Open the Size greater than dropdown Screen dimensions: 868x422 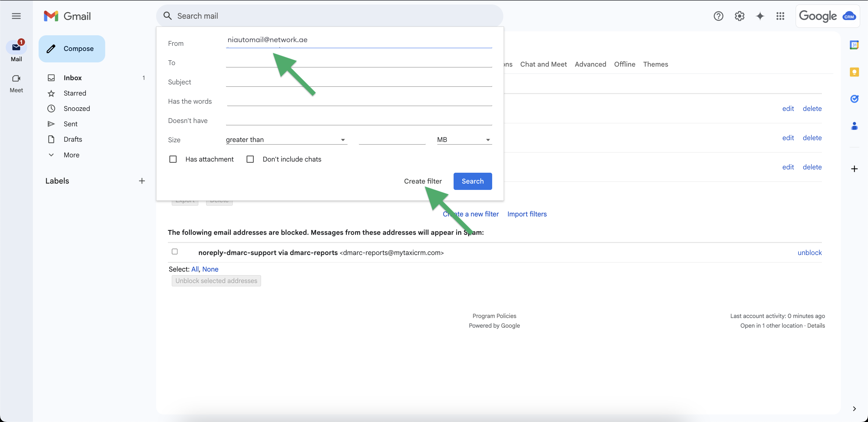click(286, 140)
